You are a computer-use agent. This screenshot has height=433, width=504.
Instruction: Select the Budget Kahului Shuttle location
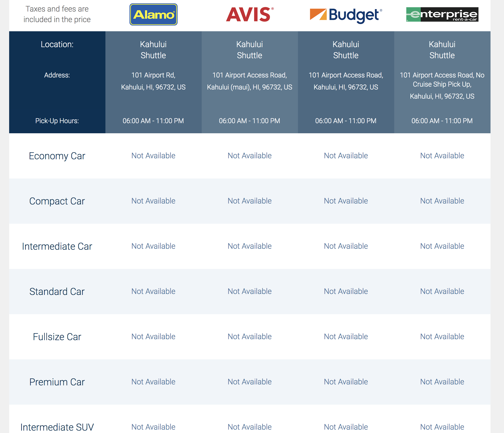coord(346,50)
